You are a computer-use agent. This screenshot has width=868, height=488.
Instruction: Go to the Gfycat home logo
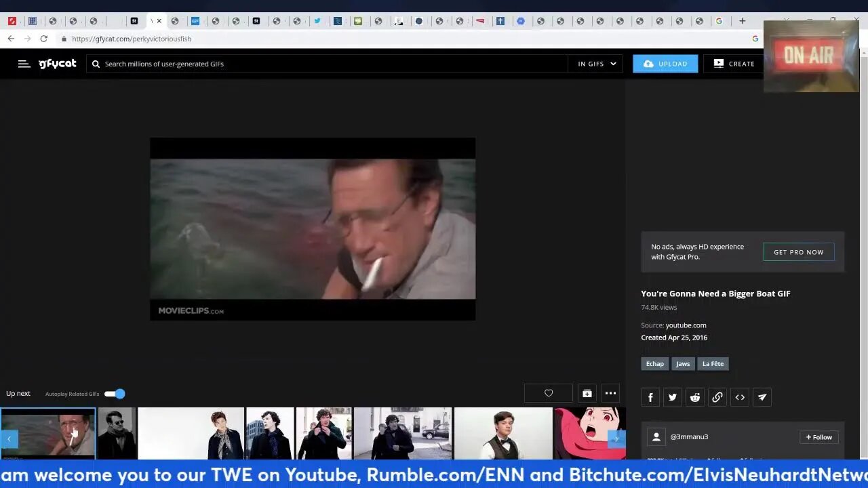pyautogui.click(x=58, y=64)
